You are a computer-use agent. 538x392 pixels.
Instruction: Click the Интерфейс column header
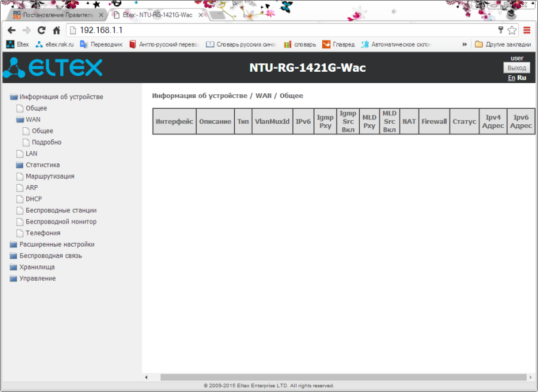pyautogui.click(x=175, y=121)
